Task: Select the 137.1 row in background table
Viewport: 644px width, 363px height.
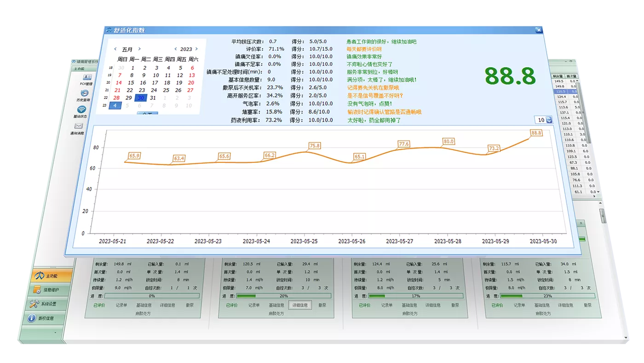Action: coord(569,113)
